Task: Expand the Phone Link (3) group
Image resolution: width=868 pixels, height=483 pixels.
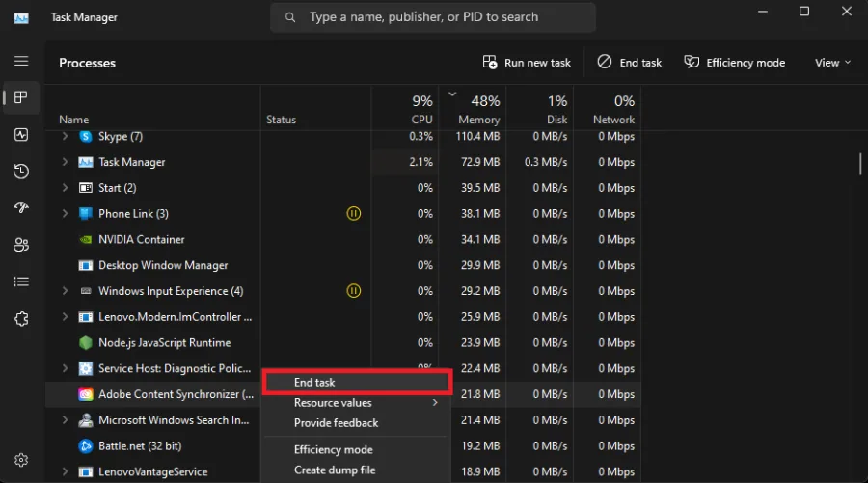Action: click(x=65, y=214)
